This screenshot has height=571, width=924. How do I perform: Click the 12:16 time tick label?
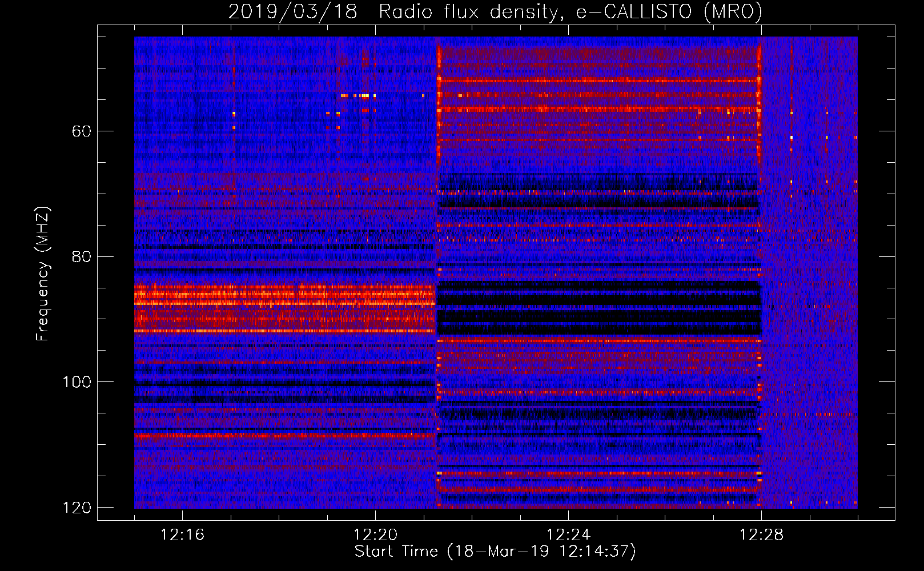182,535
